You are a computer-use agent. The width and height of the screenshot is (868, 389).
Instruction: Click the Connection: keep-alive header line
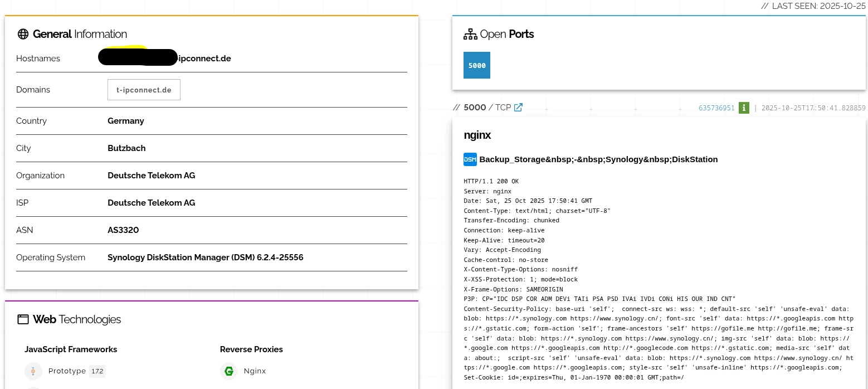tap(504, 230)
